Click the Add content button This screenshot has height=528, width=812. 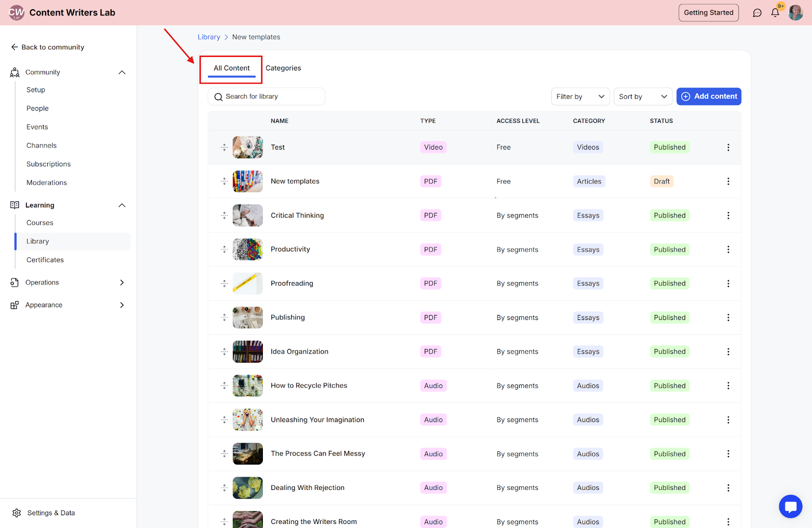708,96
